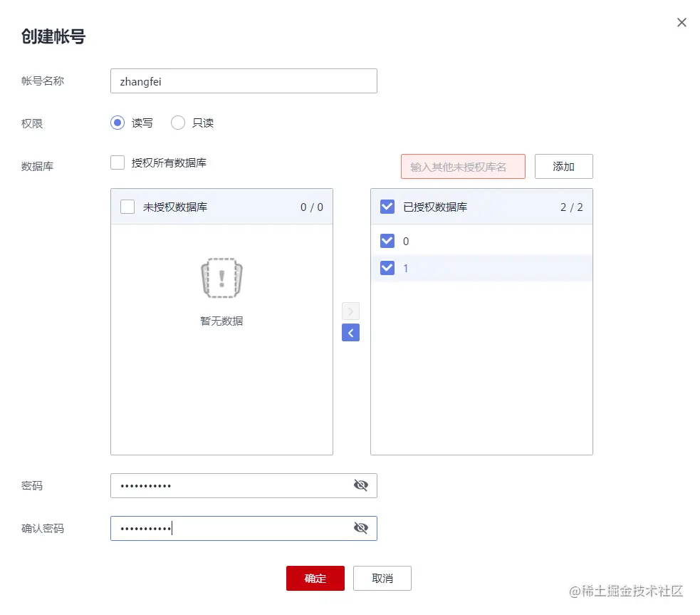The width and height of the screenshot is (700, 615).
Task: Uncheck the 已授权数据库 select-all checkbox
Action: coord(387,207)
